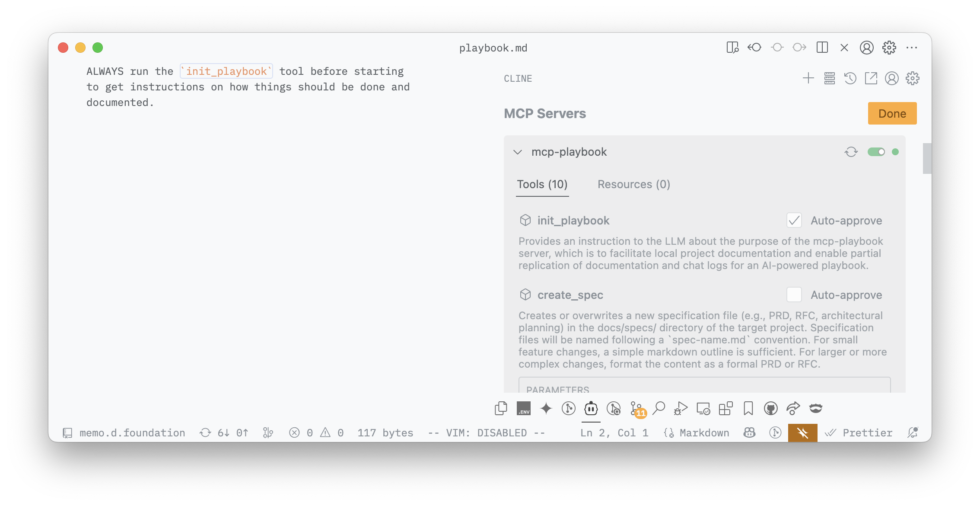The height and width of the screenshot is (506, 980).
Task: Start a new Cline task with plus
Action: (808, 78)
